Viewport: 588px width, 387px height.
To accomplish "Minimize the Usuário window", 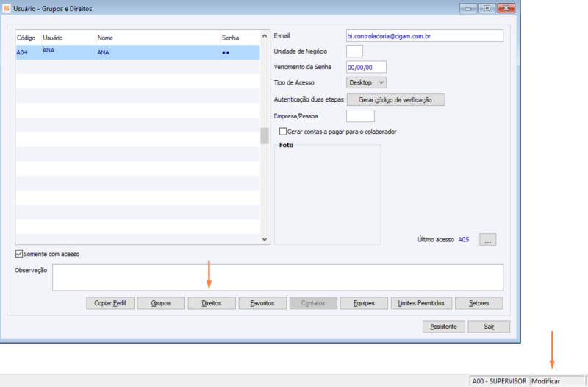I will coord(468,8).
